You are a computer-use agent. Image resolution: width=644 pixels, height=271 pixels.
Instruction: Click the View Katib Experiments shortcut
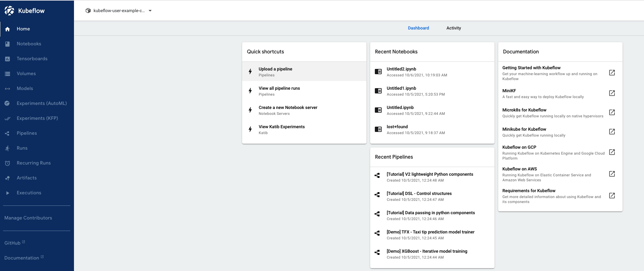click(x=304, y=129)
